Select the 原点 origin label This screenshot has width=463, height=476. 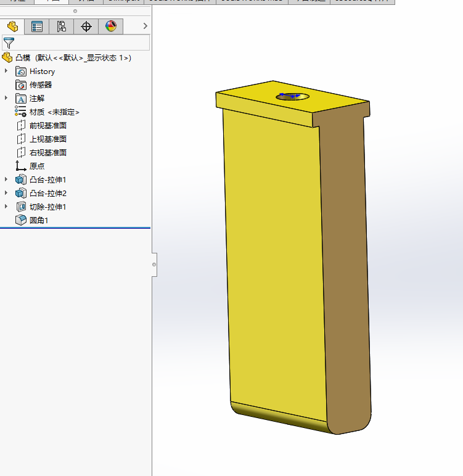(x=37, y=166)
